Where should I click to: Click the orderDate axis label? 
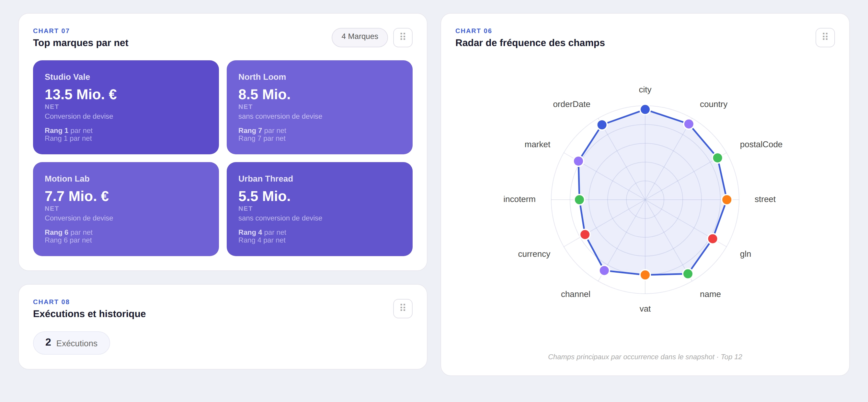[x=571, y=104]
